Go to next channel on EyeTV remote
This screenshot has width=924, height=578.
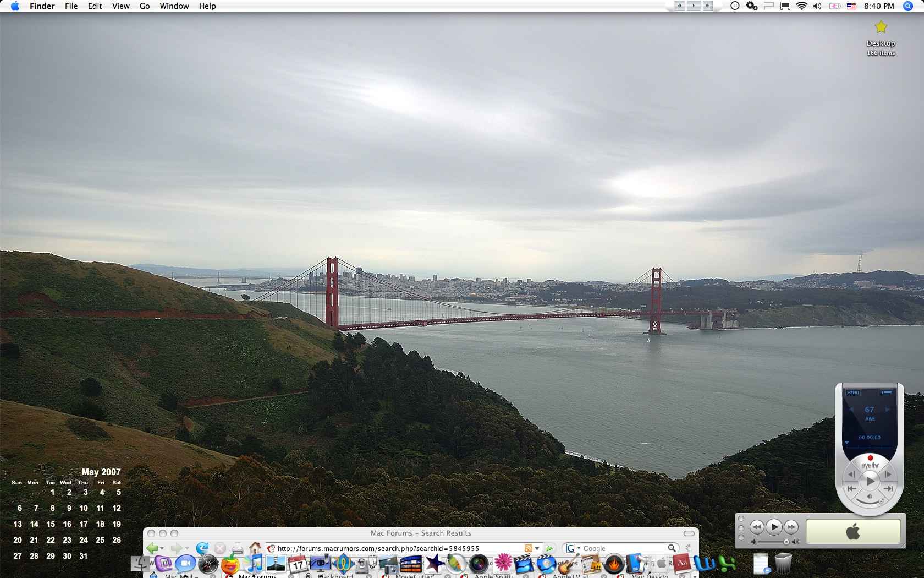(x=887, y=410)
